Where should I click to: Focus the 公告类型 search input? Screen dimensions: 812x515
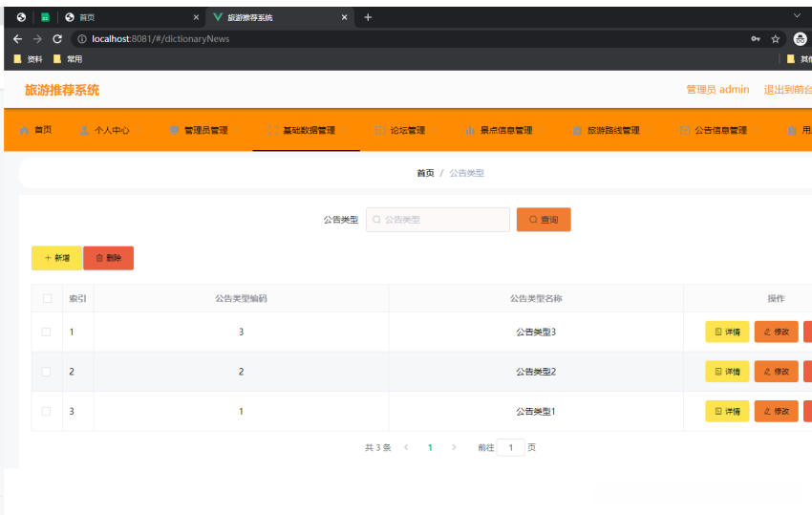438,220
